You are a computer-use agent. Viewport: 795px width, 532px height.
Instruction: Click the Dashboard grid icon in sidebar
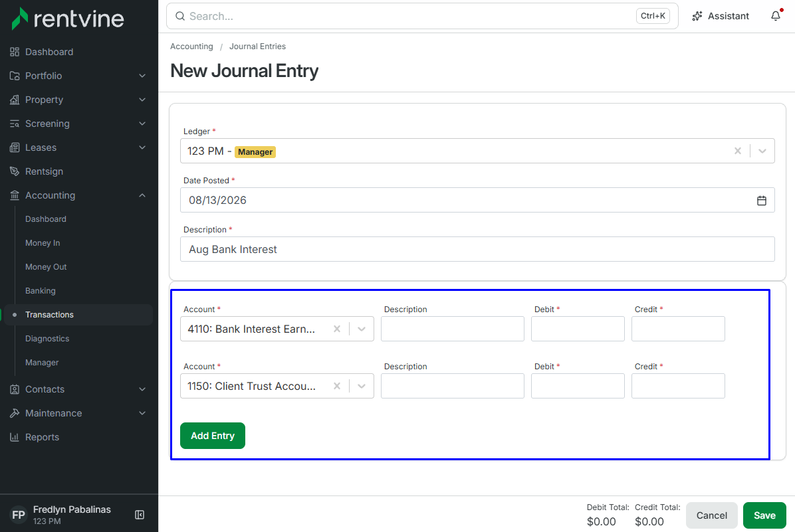tap(15, 52)
